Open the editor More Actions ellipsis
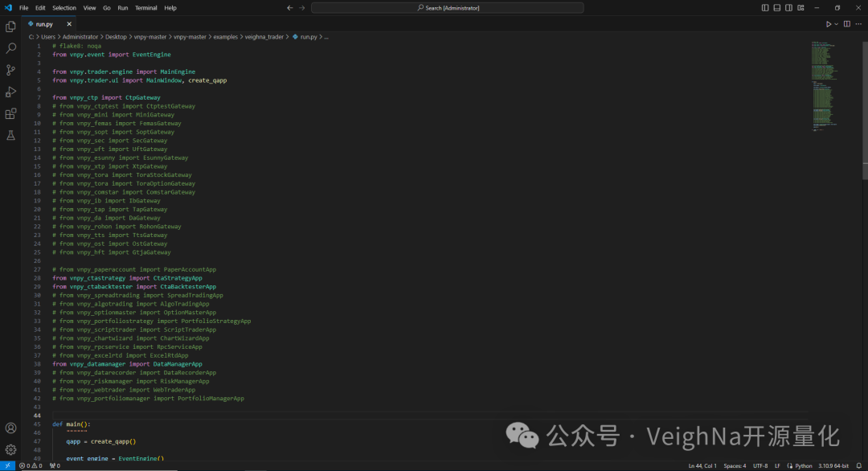This screenshot has height=471, width=868. tap(858, 24)
